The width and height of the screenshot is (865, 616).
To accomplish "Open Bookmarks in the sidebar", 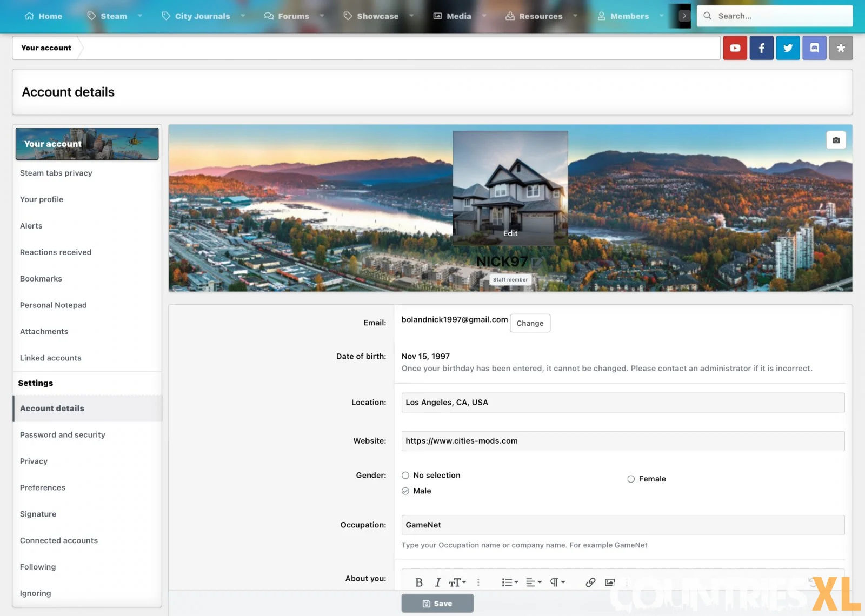I will (x=41, y=279).
